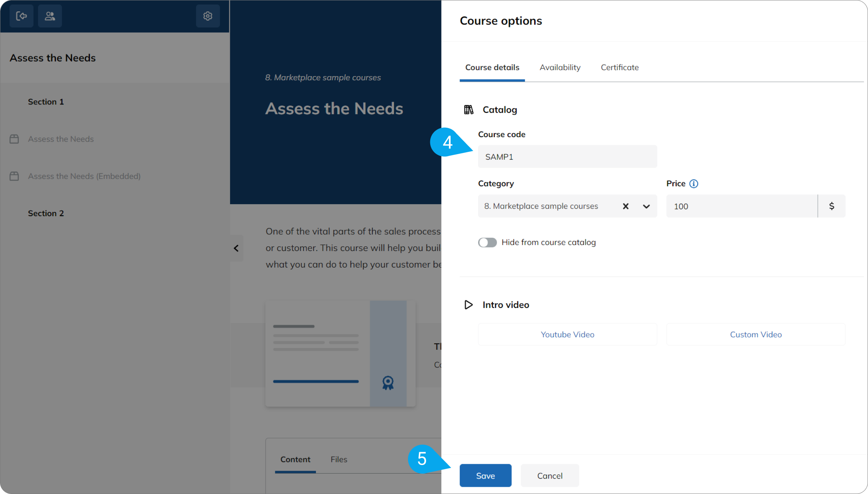
Task: Click the SAMP1 course code field
Action: point(567,156)
